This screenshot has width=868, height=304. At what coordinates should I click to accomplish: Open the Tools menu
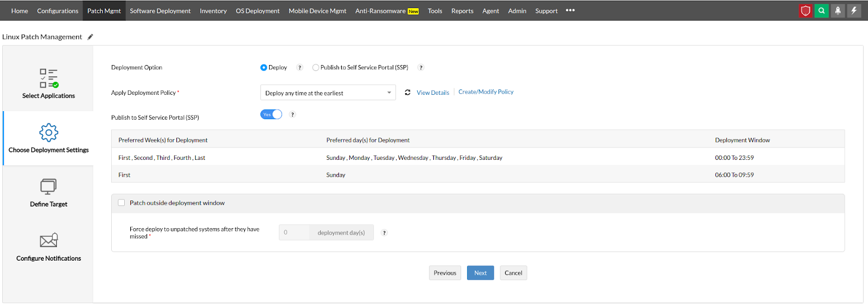(435, 11)
